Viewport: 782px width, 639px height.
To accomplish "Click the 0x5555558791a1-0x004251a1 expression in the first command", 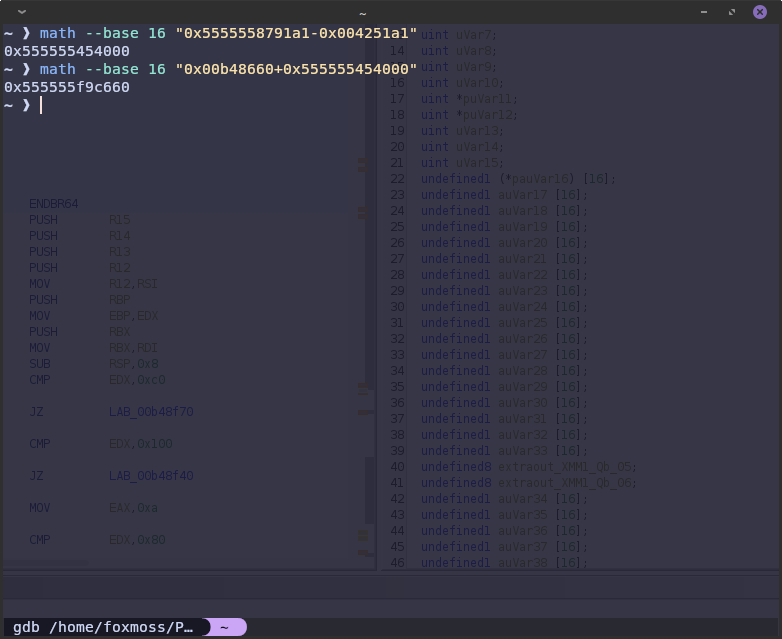I will click(x=296, y=33).
